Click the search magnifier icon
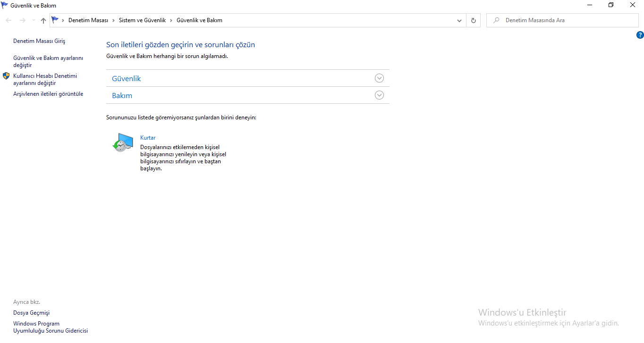 pyautogui.click(x=496, y=20)
